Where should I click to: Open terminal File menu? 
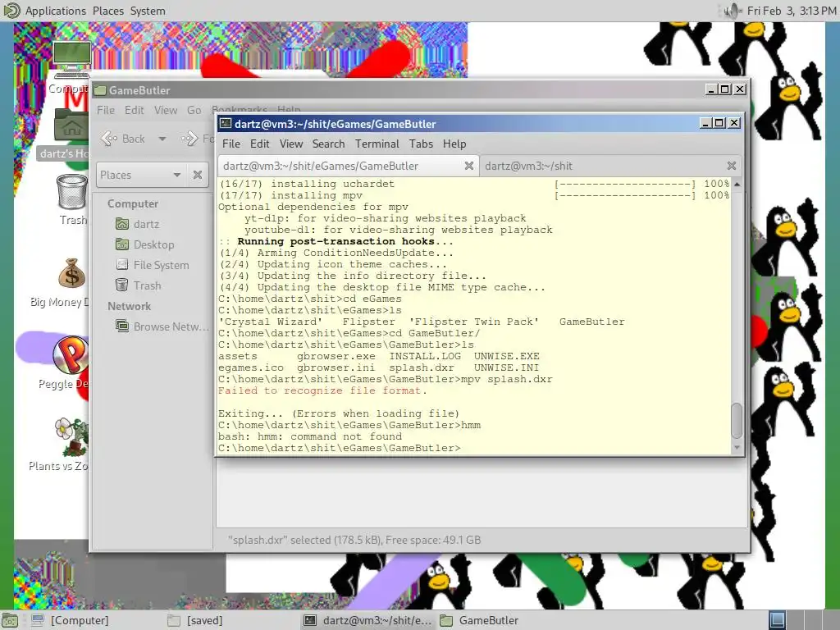(x=231, y=144)
